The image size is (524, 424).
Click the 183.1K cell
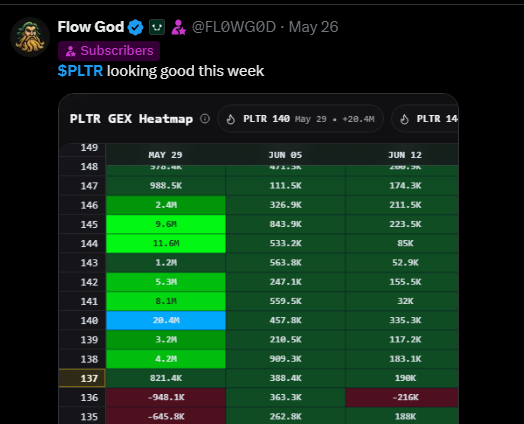(x=402, y=359)
